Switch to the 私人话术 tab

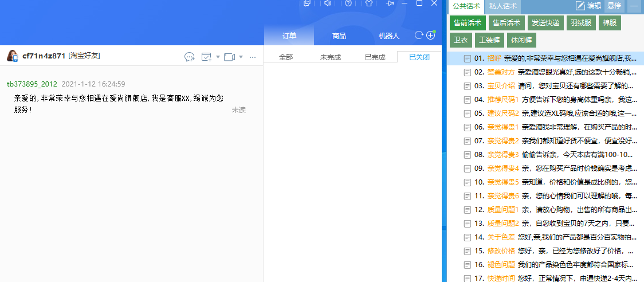point(502,6)
